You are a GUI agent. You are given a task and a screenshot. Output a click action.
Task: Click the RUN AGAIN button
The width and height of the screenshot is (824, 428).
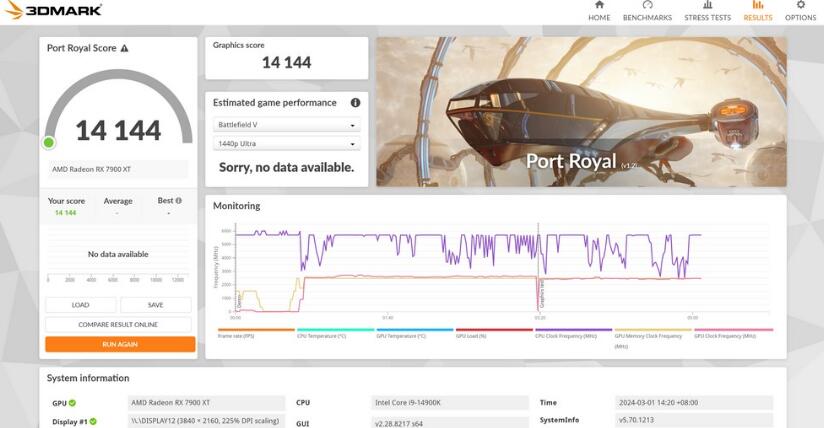[120, 344]
